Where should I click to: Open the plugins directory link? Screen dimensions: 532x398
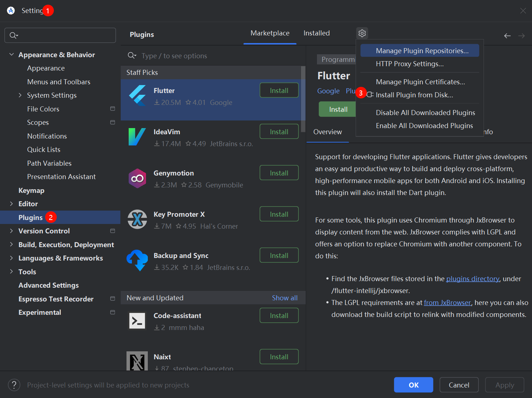click(x=473, y=279)
